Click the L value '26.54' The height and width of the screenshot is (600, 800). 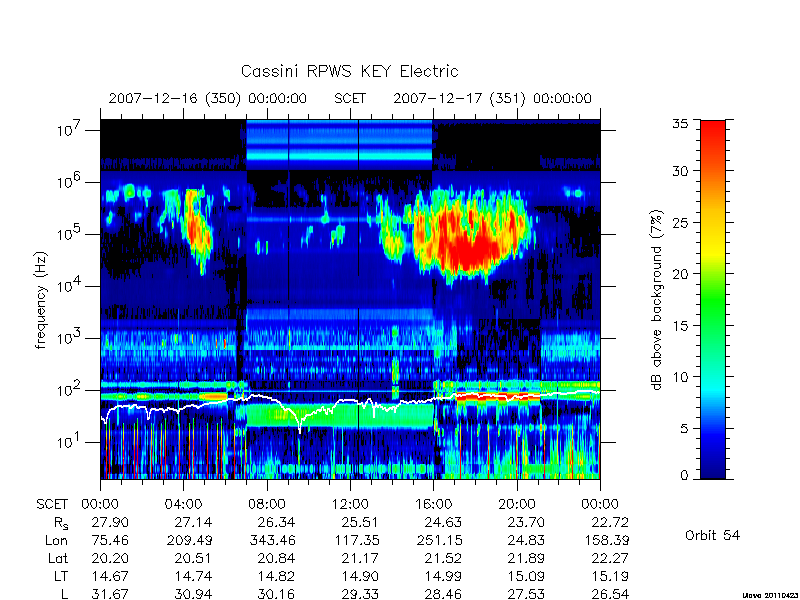(x=609, y=594)
